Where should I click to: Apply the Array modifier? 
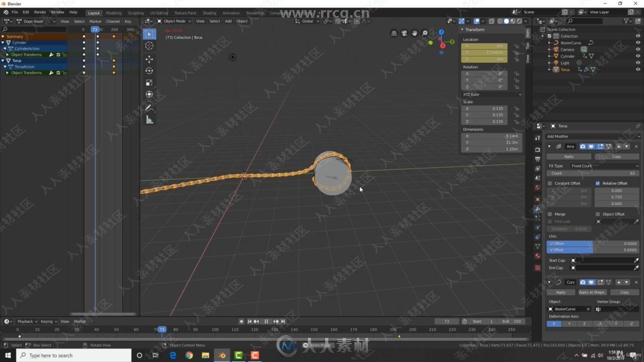[569, 156]
